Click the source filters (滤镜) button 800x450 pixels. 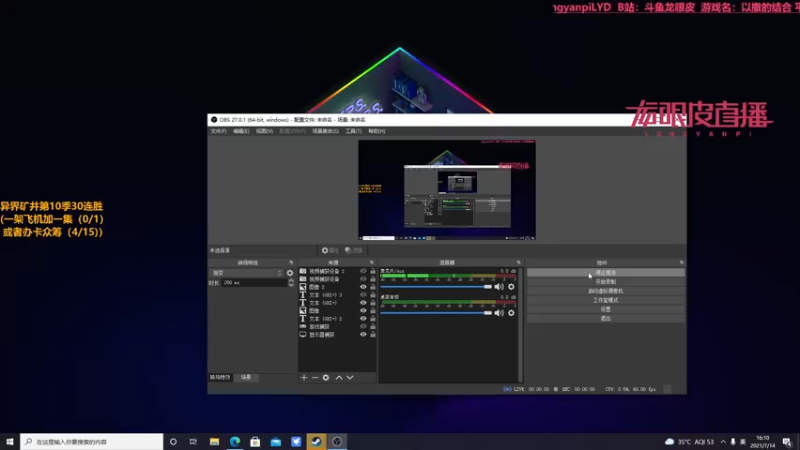coord(354,251)
